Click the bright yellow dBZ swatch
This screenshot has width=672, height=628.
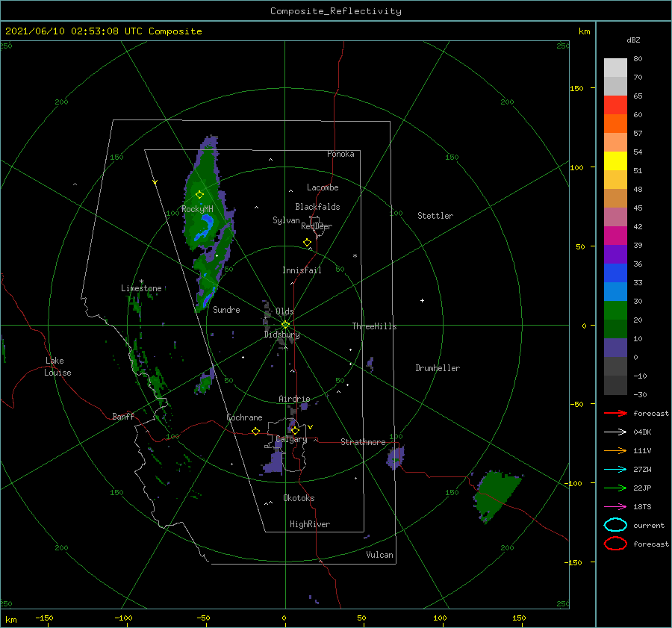point(615,161)
